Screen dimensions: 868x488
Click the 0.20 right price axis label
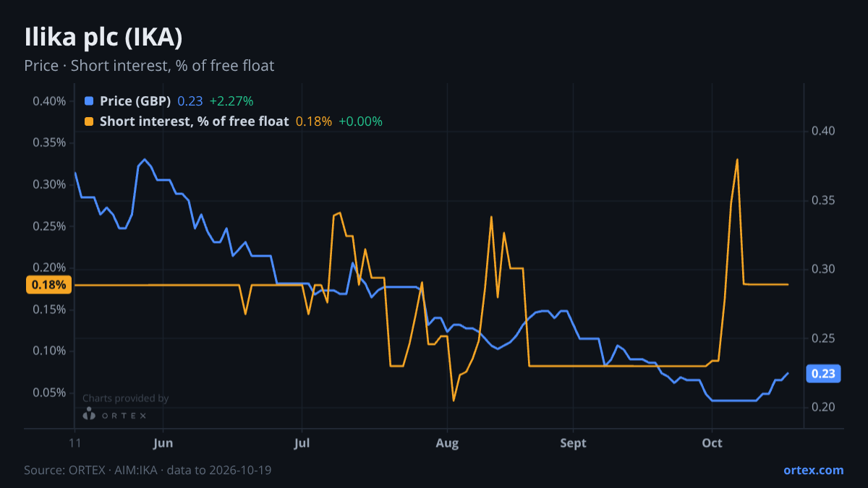(x=823, y=407)
